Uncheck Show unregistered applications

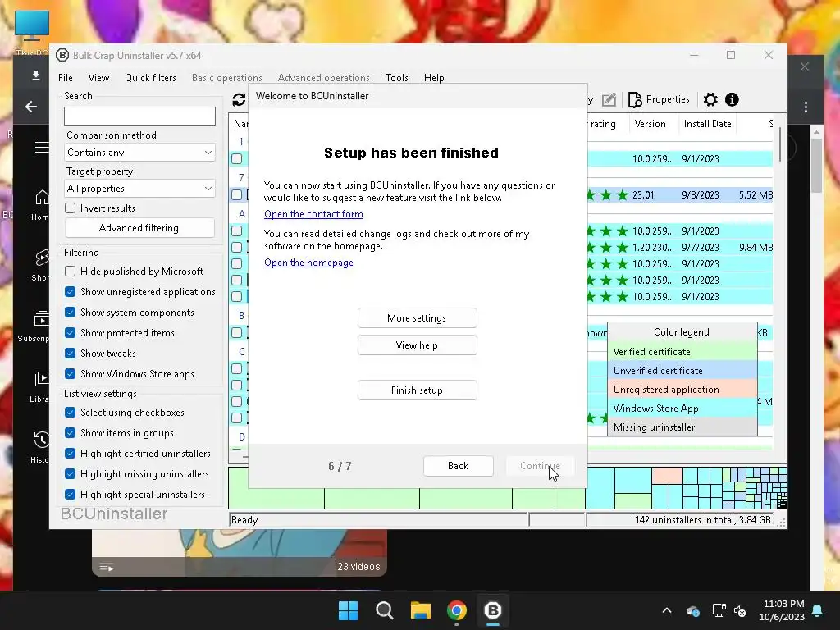[x=71, y=292]
